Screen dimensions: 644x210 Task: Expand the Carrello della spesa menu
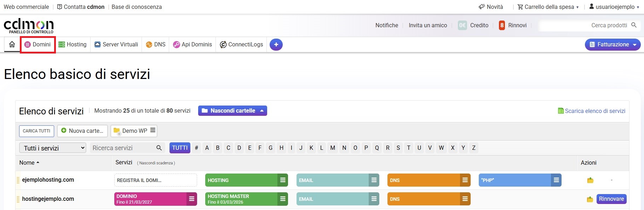[x=548, y=7]
